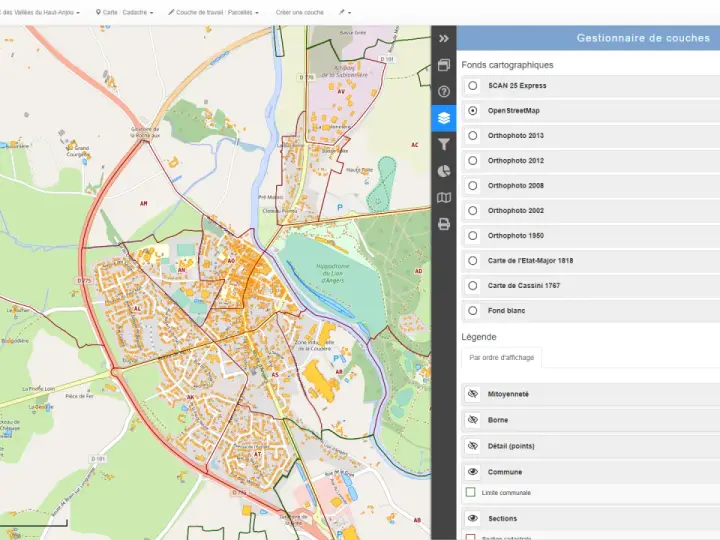
Task: Select OpenStreetMap basemap radio
Action: [472, 111]
